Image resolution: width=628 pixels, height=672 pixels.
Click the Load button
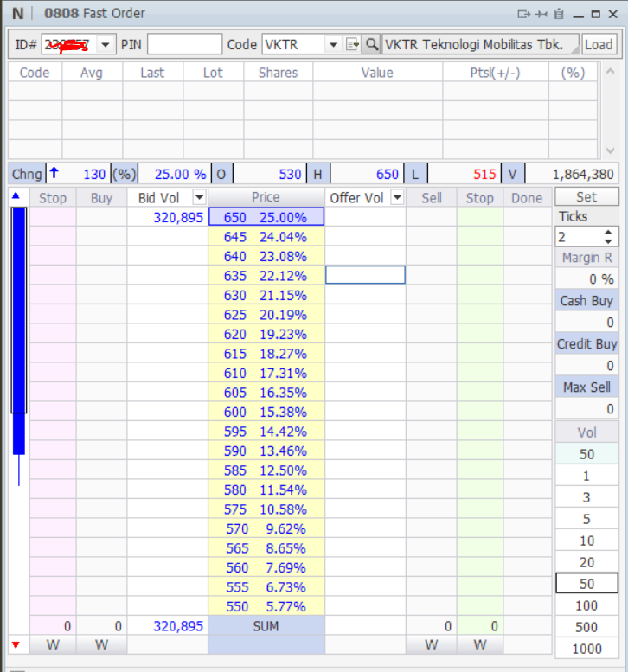pos(599,45)
